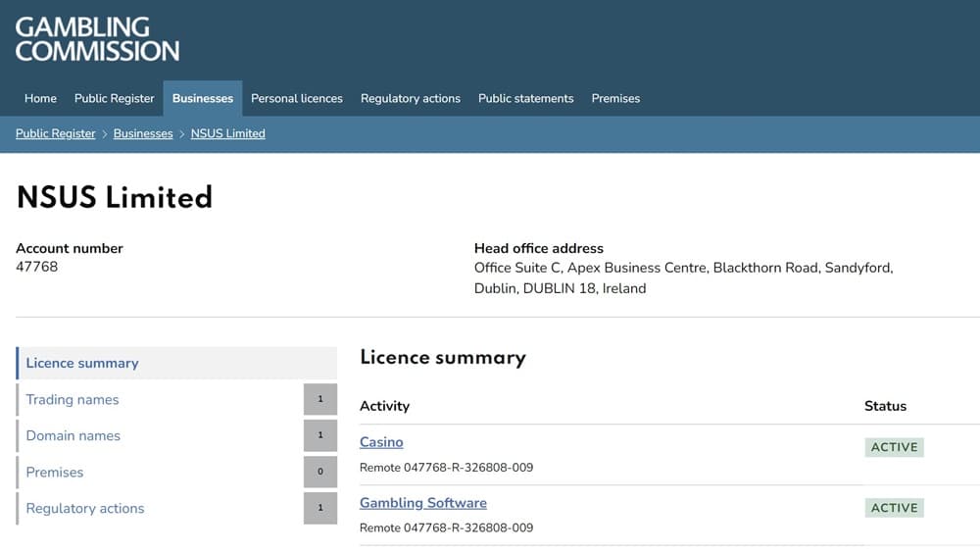Click the NSUS Limited page heading
The image size is (980, 553).
pos(115,197)
